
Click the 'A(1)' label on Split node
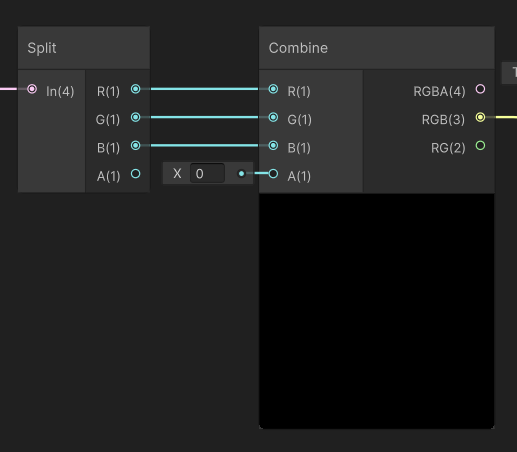(109, 176)
